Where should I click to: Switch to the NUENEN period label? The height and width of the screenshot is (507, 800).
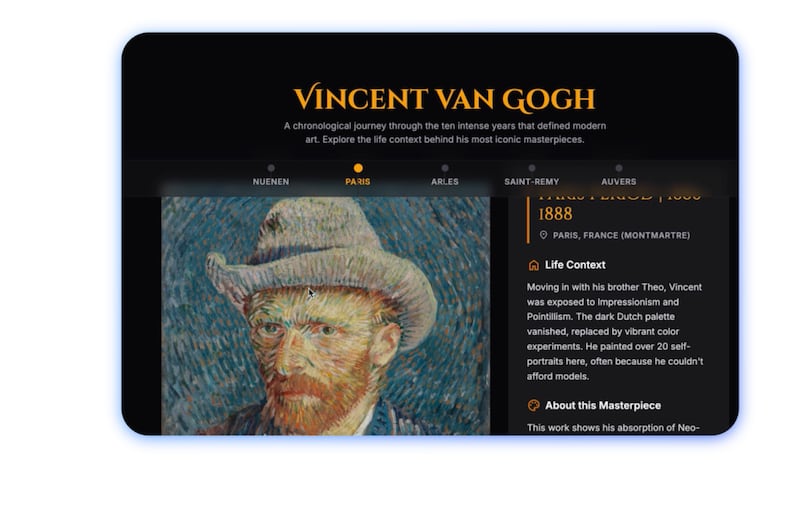271,182
